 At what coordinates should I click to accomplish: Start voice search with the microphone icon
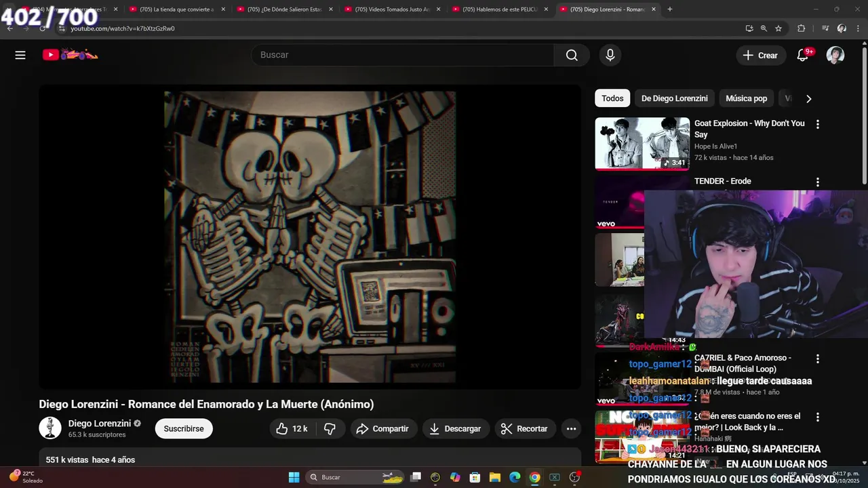point(610,55)
